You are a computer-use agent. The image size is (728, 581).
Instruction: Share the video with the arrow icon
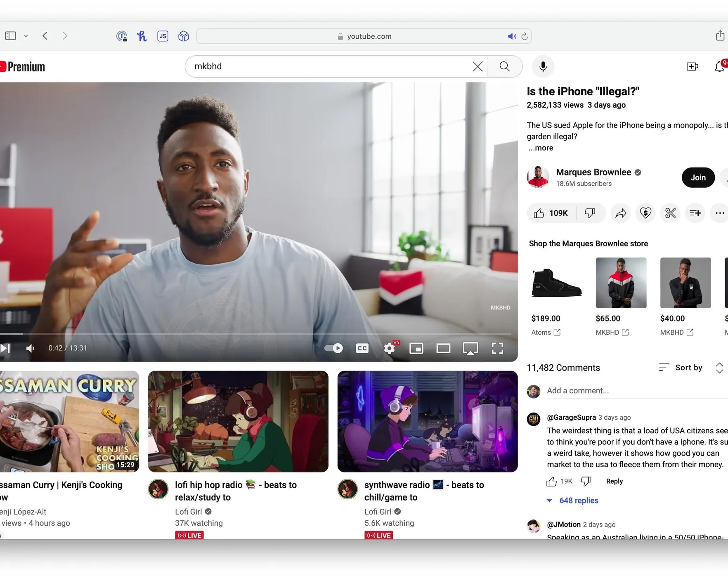coord(621,213)
